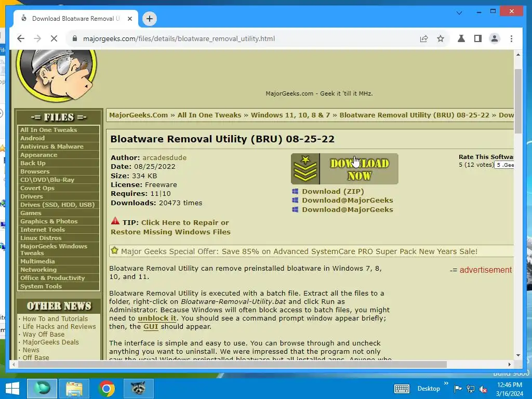Bookmark this page with the star
The image size is (532, 399).
click(x=441, y=38)
